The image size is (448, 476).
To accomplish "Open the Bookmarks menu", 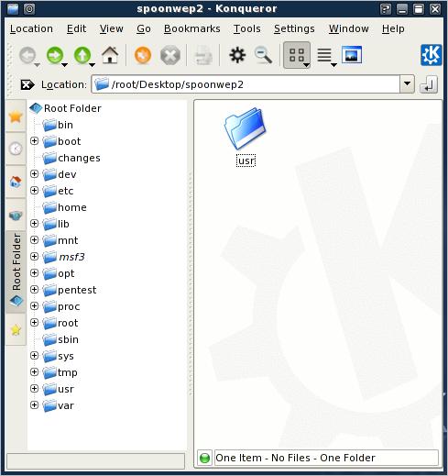I will (x=192, y=28).
